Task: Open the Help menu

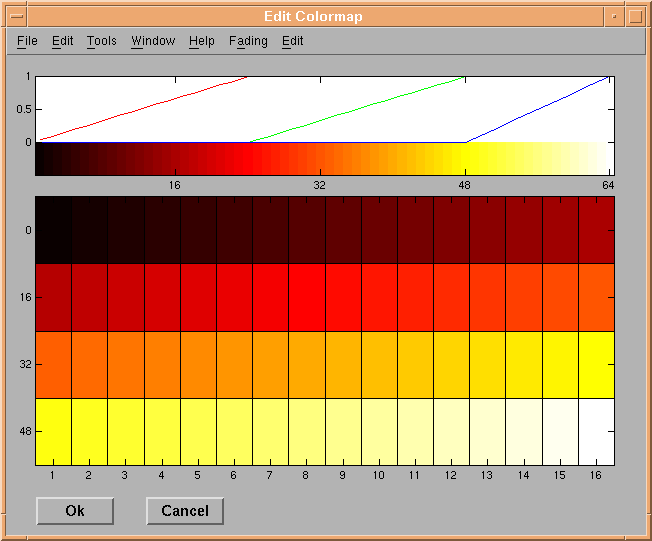Action: tap(202, 41)
